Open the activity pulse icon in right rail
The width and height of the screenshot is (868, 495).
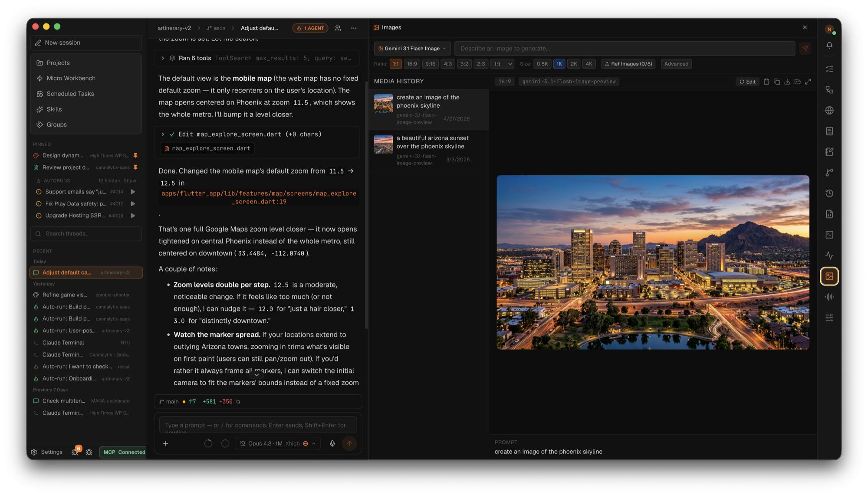(x=829, y=256)
